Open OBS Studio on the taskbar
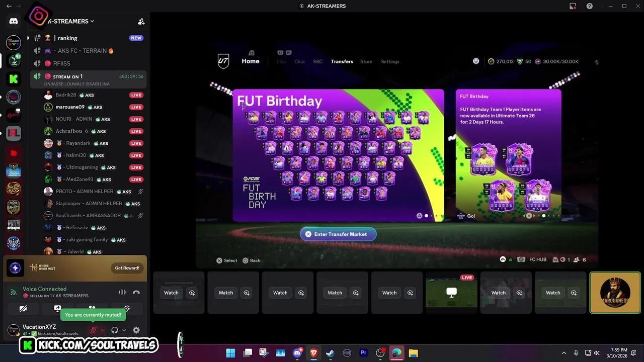The width and height of the screenshot is (644, 362). pyautogui.click(x=380, y=353)
